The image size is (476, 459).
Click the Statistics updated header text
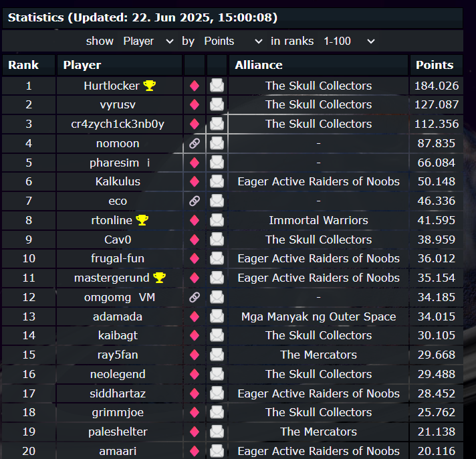[142, 17]
